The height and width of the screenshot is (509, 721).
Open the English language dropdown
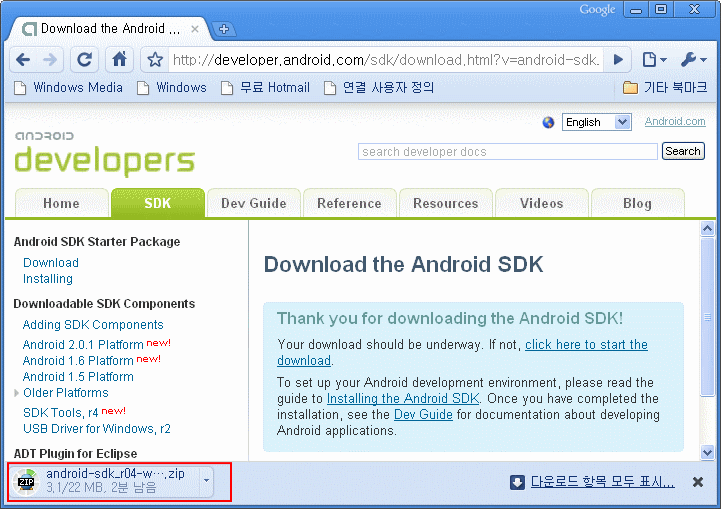(596, 122)
